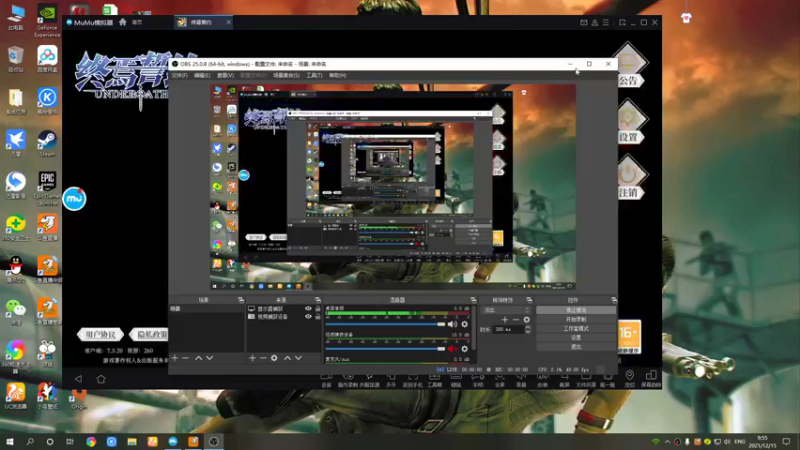Select the scene entry in scenes list
Screen dimensions: 800x450
[x=207, y=309]
